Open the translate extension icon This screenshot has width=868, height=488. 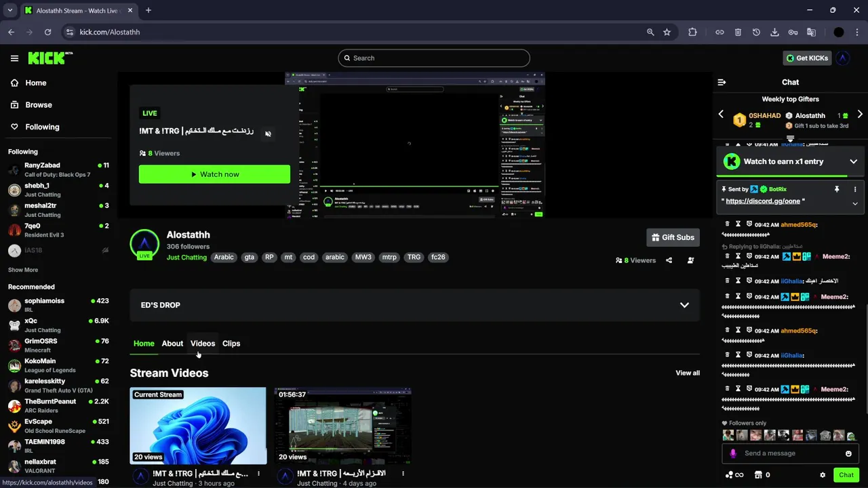(811, 32)
